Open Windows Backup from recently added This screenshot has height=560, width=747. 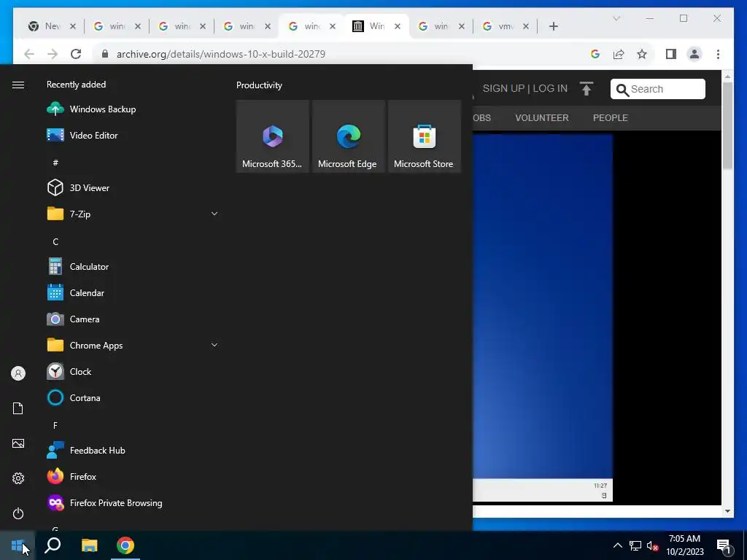click(133, 109)
